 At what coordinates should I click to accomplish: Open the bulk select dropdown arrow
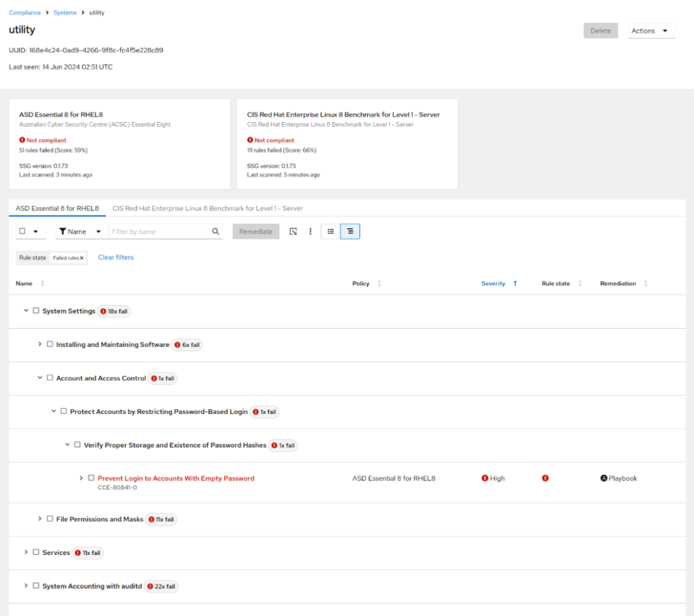tap(36, 232)
